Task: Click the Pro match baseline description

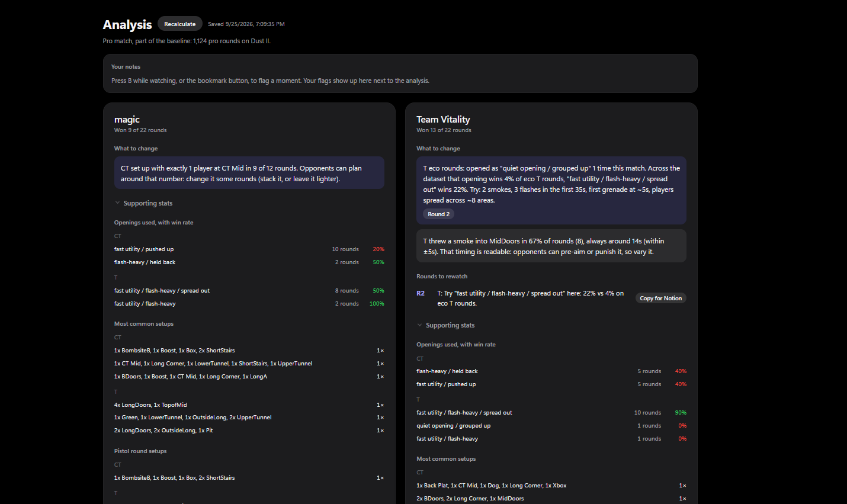Action: [x=187, y=41]
